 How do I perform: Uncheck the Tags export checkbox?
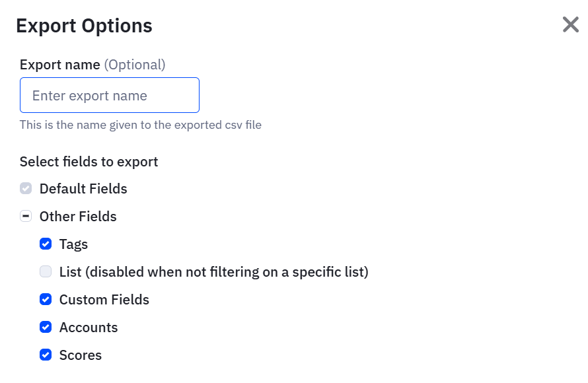tap(45, 244)
